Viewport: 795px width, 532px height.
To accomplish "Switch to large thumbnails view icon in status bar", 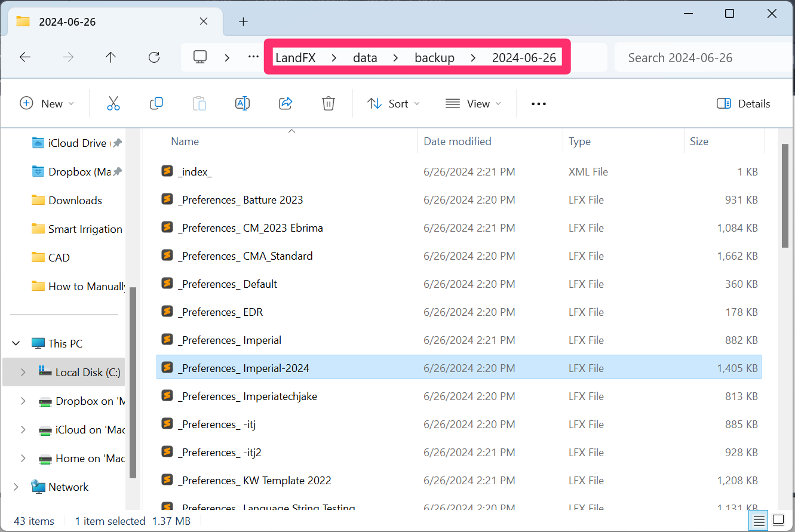I will 778,519.
